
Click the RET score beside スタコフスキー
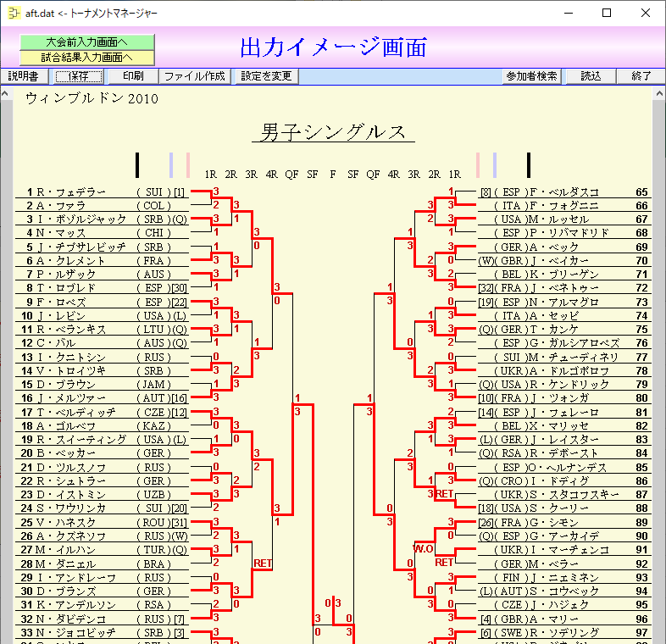click(444, 494)
